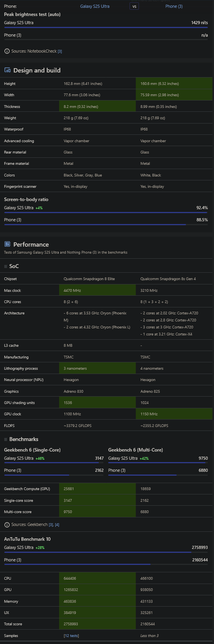The width and height of the screenshot is (214, 644).
Task: Open Geekbench source reference [3]
Action: pos(51,525)
